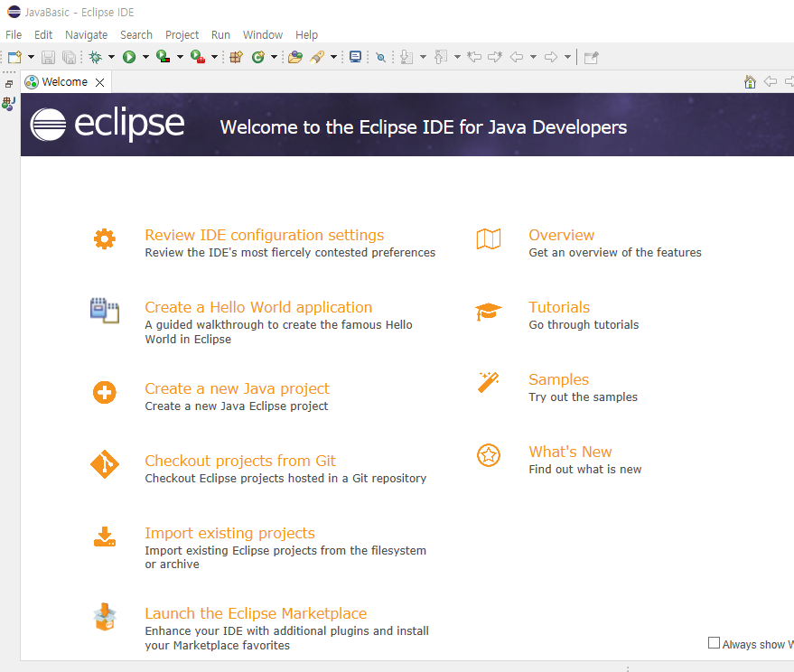This screenshot has height=672, width=794.
Task: Click the Debug bug icon
Action: (95, 57)
